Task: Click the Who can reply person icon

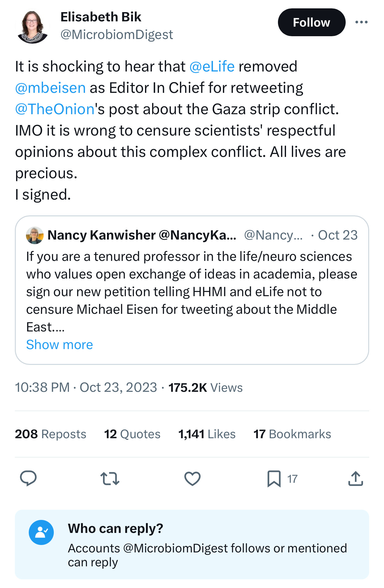Action: point(41,532)
